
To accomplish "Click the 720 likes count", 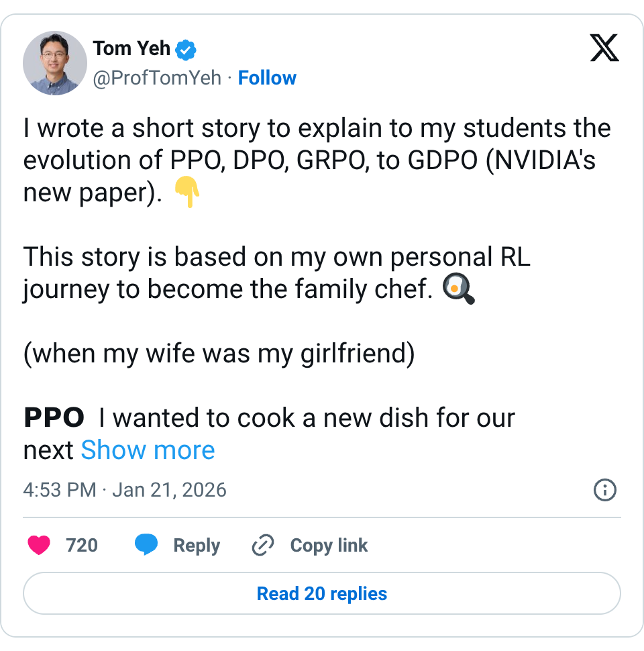I will 82,545.
